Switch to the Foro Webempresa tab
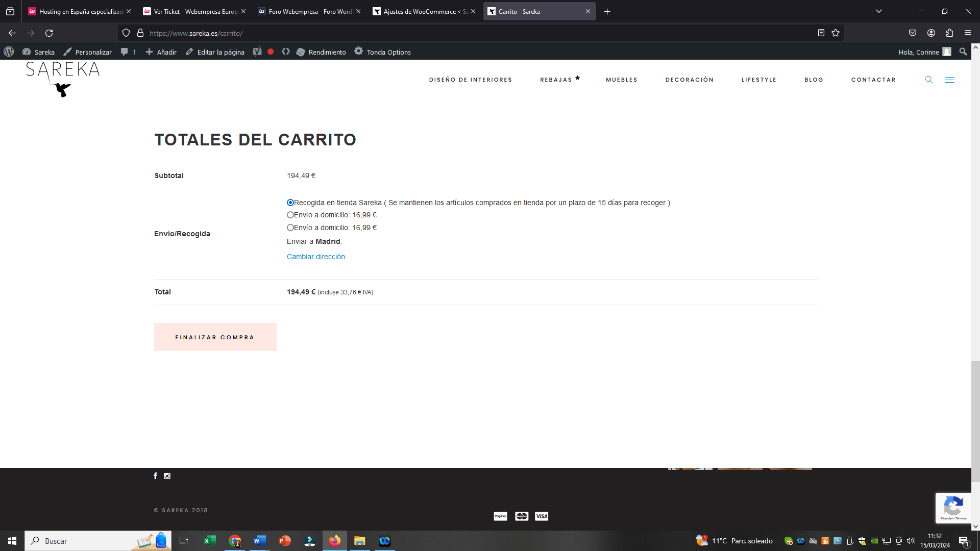 click(309, 11)
